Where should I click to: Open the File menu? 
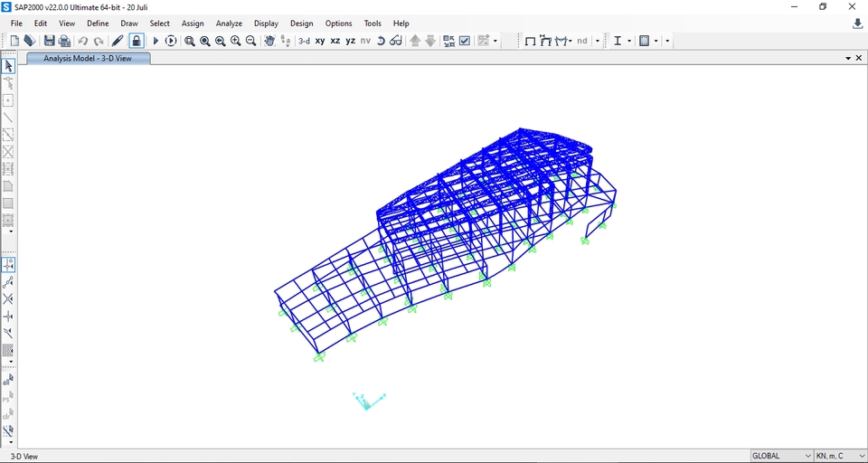(x=16, y=24)
